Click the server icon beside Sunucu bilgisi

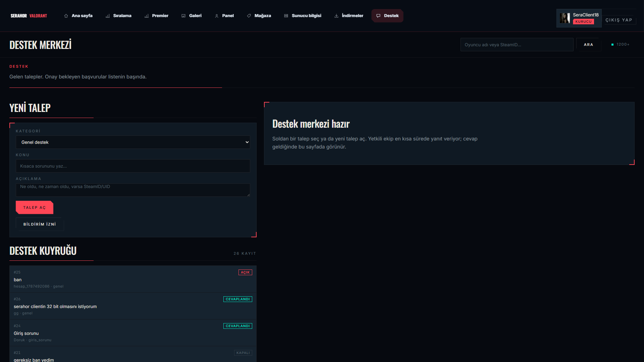pyautogui.click(x=286, y=16)
